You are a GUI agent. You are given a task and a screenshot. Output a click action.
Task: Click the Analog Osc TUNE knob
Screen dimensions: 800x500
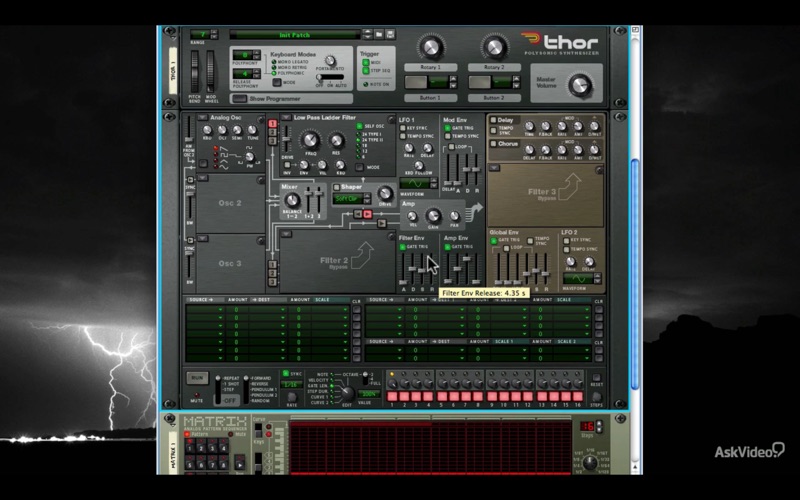(x=252, y=130)
